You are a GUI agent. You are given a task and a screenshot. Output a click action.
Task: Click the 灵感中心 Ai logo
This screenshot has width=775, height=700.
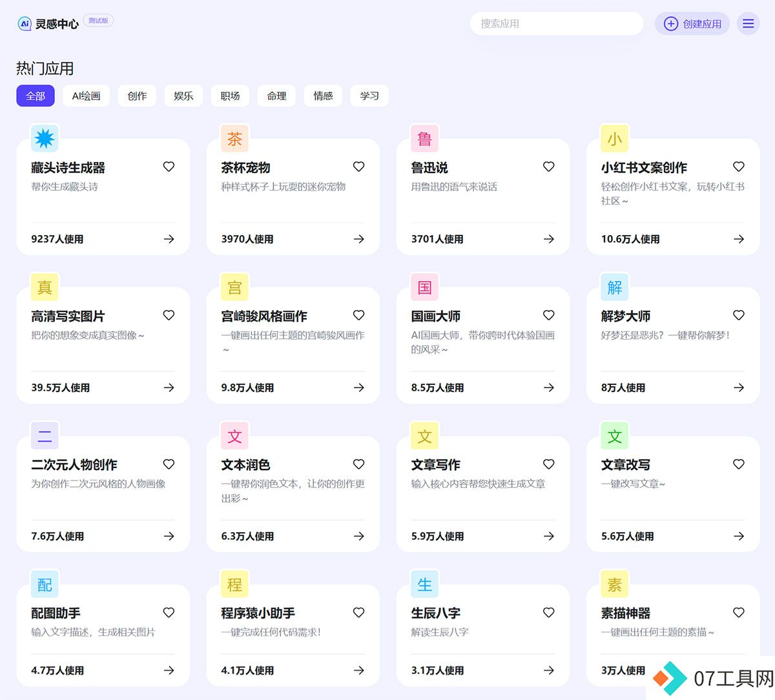point(25,24)
